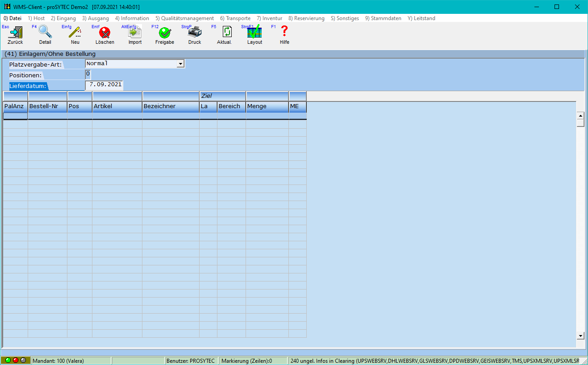Expand the Platzvergabe-Art dropdown
This screenshot has height=365, width=588.
tap(180, 64)
